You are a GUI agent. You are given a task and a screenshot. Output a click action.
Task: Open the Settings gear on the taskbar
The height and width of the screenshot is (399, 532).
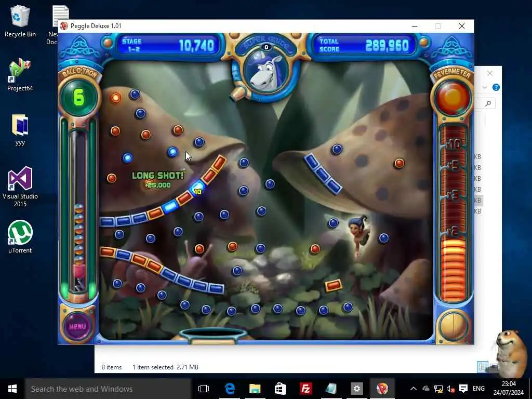tap(356, 389)
